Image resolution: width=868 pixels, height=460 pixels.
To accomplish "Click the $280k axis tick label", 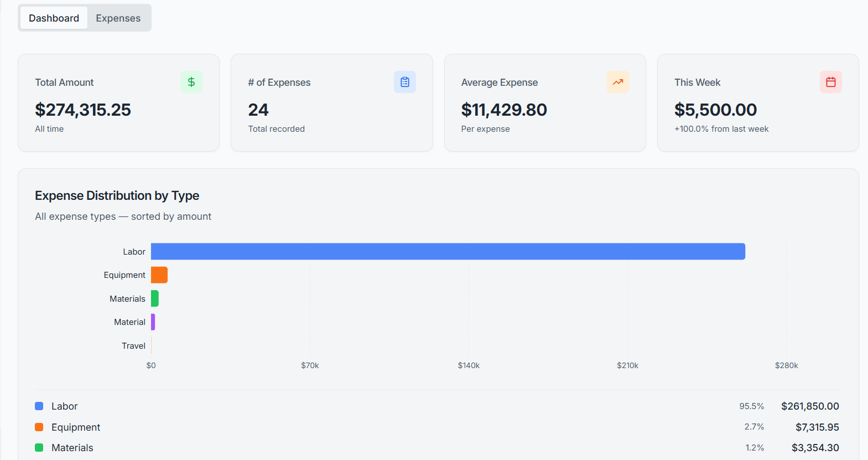I will (x=787, y=365).
